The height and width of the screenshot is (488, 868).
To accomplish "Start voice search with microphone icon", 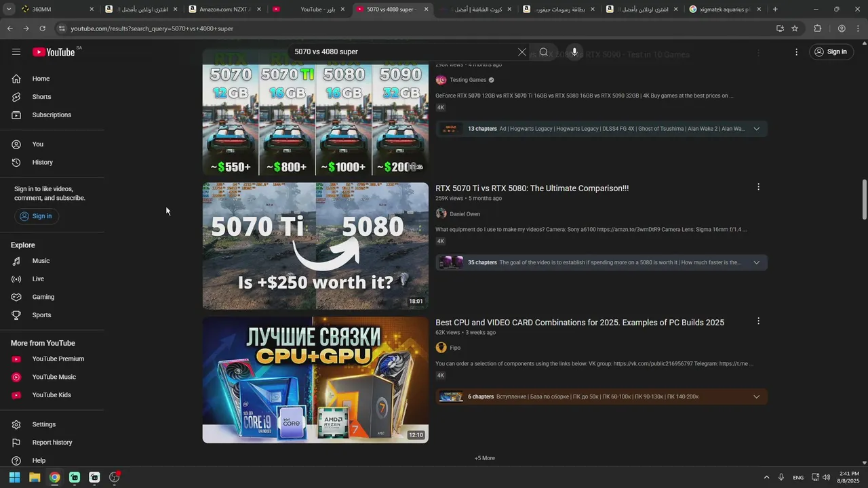I will pyautogui.click(x=574, y=52).
